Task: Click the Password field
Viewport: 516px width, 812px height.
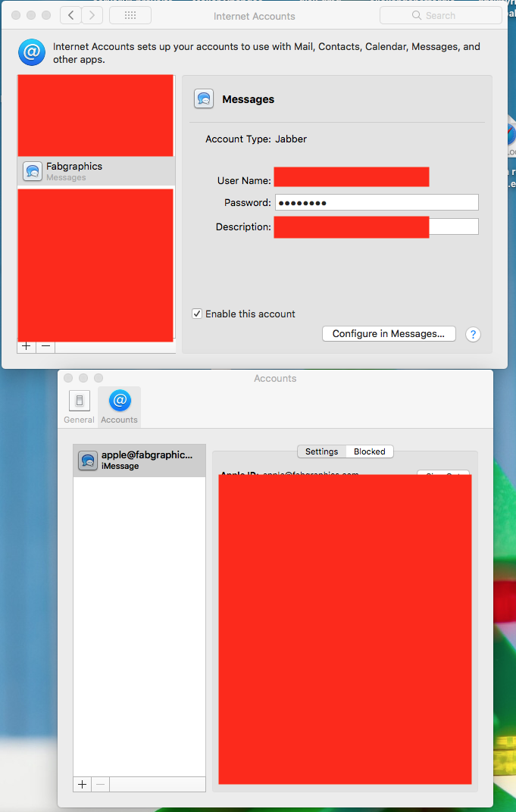Action: click(x=377, y=202)
